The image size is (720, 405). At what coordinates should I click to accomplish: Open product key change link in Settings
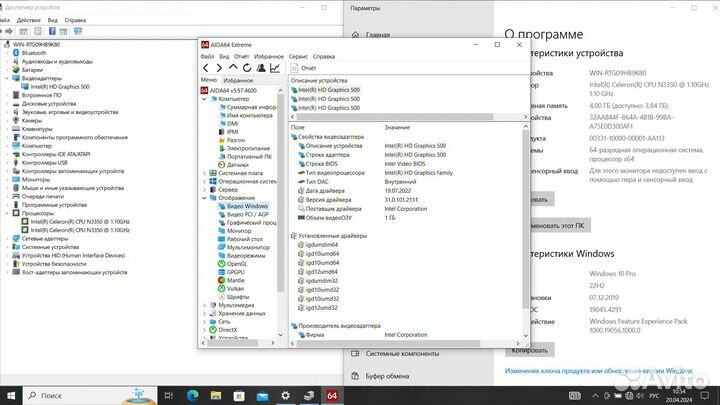tap(598, 371)
